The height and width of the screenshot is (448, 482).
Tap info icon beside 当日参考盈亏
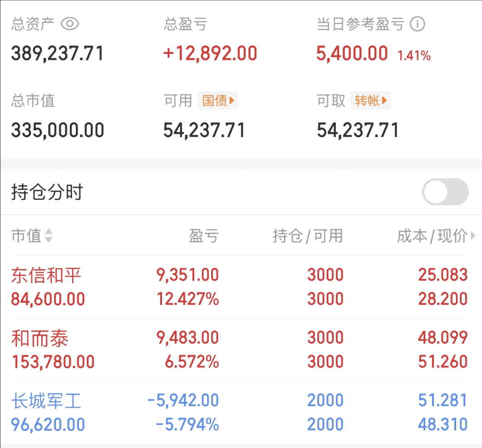point(417,24)
